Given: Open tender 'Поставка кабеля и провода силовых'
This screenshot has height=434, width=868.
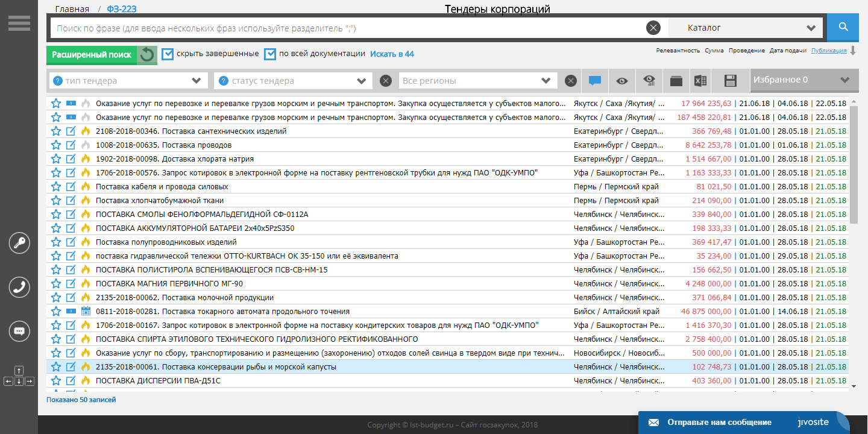Looking at the screenshot, I should click(x=162, y=187).
